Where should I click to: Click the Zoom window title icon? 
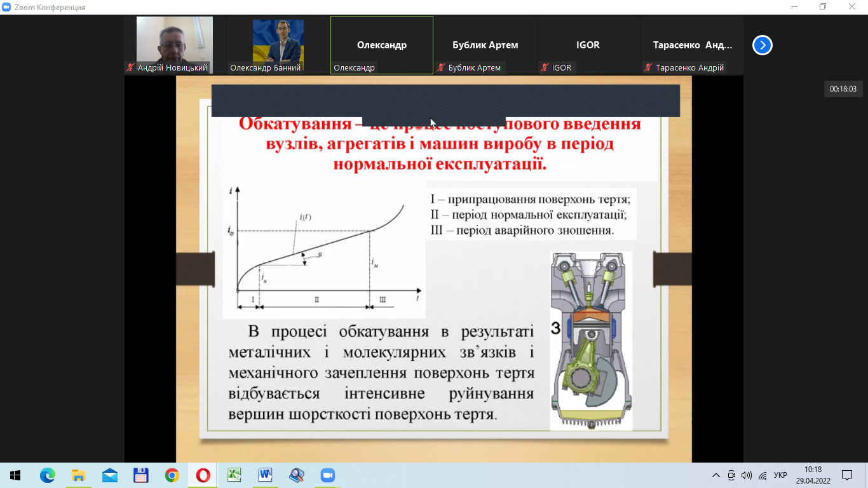pyautogui.click(x=7, y=7)
